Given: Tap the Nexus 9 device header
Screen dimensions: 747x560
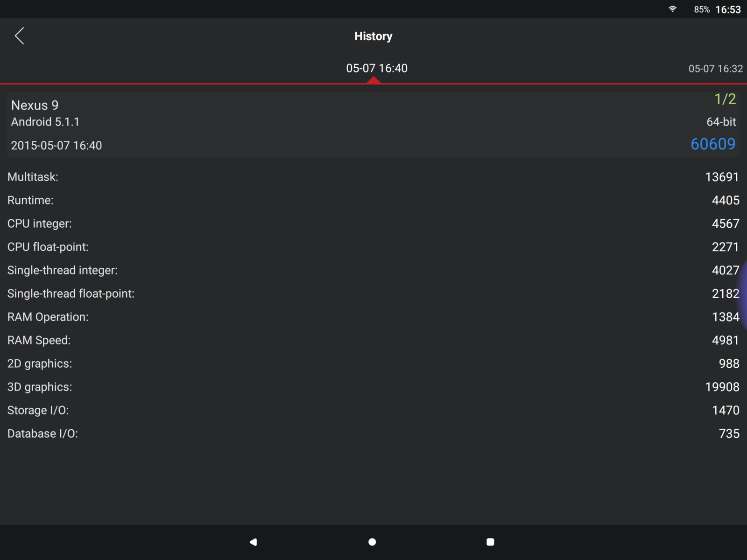Looking at the screenshot, I should tap(35, 105).
